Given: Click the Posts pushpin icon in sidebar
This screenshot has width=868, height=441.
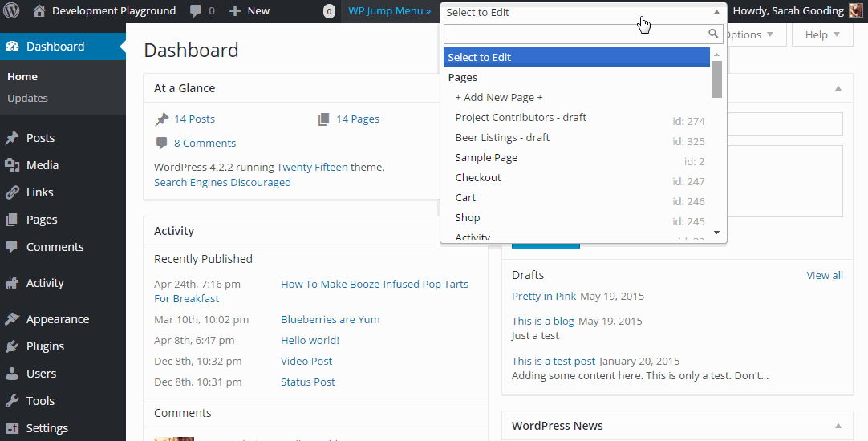Looking at the screenshot, I should click(12, 138).
